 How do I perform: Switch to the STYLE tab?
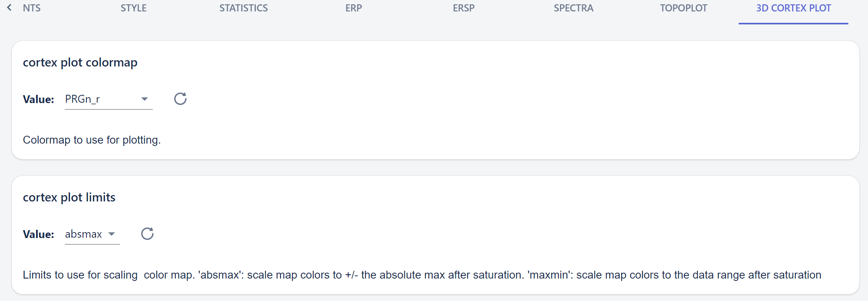pyautogui.click(x=134, y=8)
